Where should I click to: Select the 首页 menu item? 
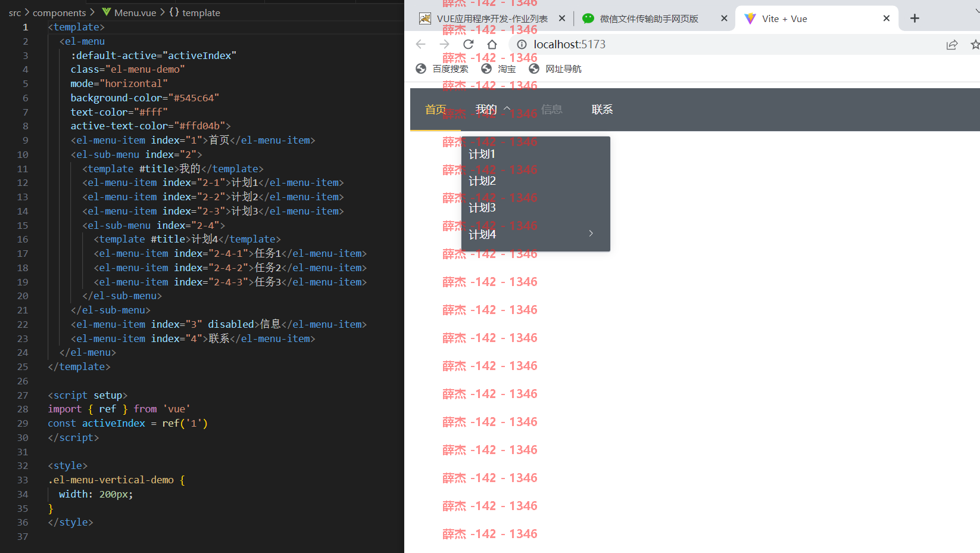(436, 110)
